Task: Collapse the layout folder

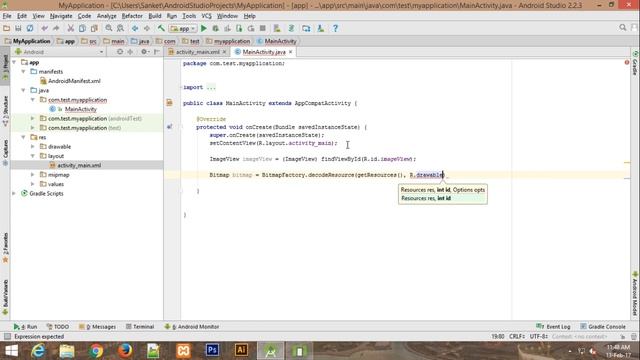Action: pyautogui.click(x=33, y=156)
